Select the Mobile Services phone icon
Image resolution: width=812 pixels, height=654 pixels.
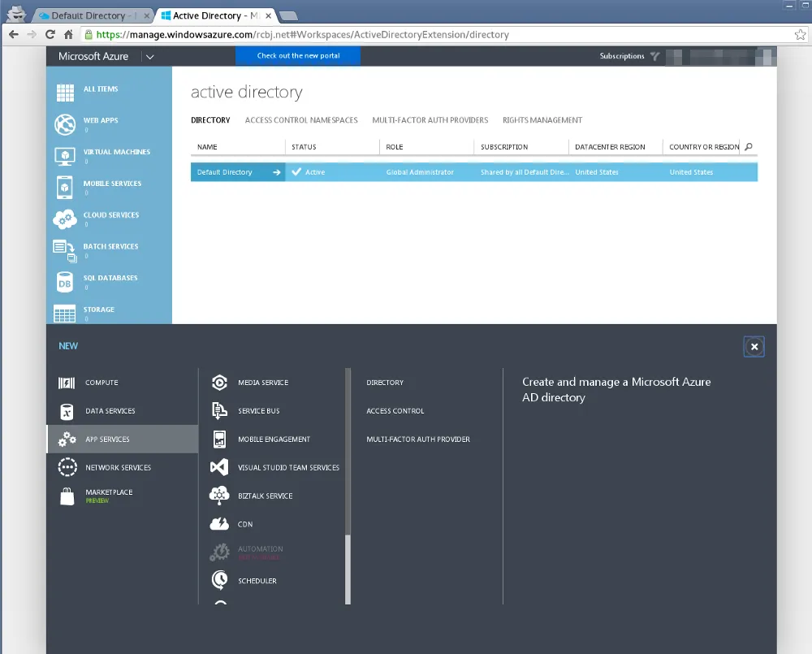pos(65,188)
